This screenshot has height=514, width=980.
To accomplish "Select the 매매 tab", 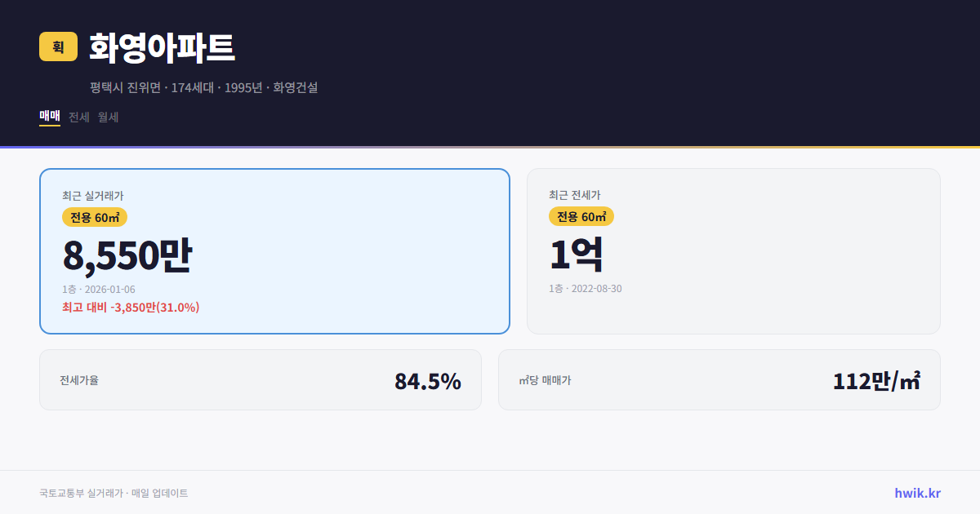I will (x=49, y=117).
